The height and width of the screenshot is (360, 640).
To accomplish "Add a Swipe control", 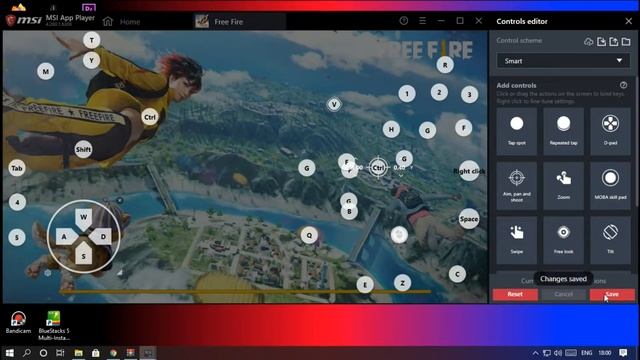I will [516, 240].
